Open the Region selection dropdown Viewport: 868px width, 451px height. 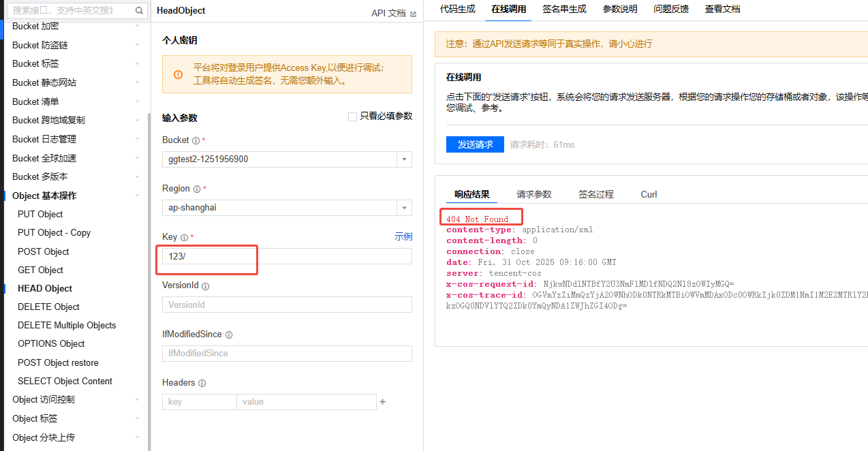(x=405, y=207)
